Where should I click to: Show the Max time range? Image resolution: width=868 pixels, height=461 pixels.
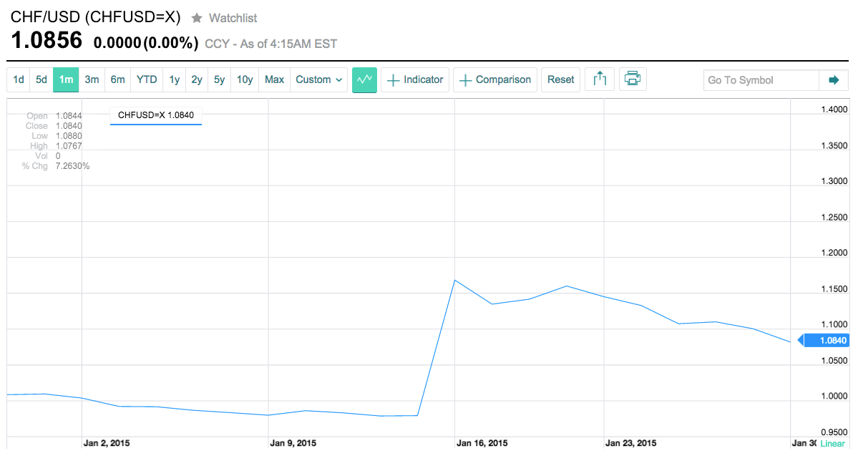[274, 79]
